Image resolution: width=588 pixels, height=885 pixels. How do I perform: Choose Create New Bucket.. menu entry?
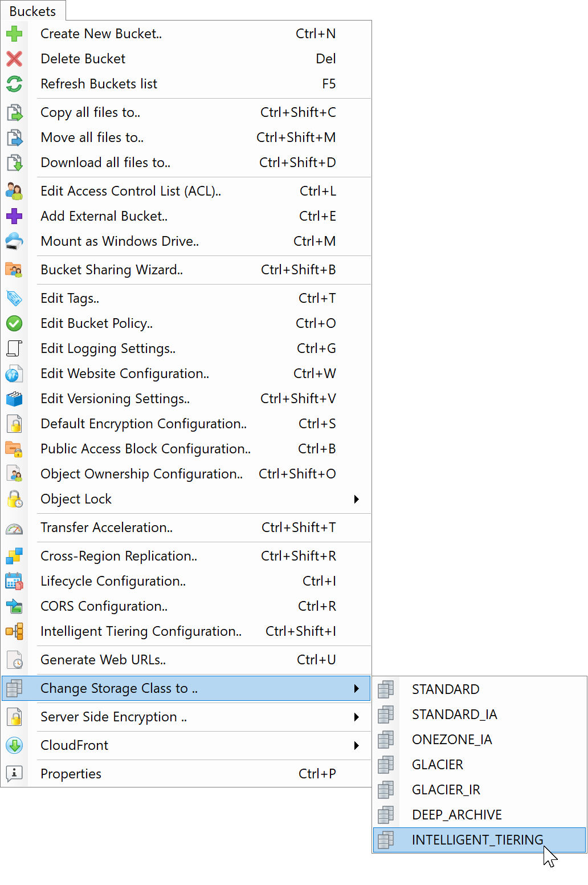[186, 34]
